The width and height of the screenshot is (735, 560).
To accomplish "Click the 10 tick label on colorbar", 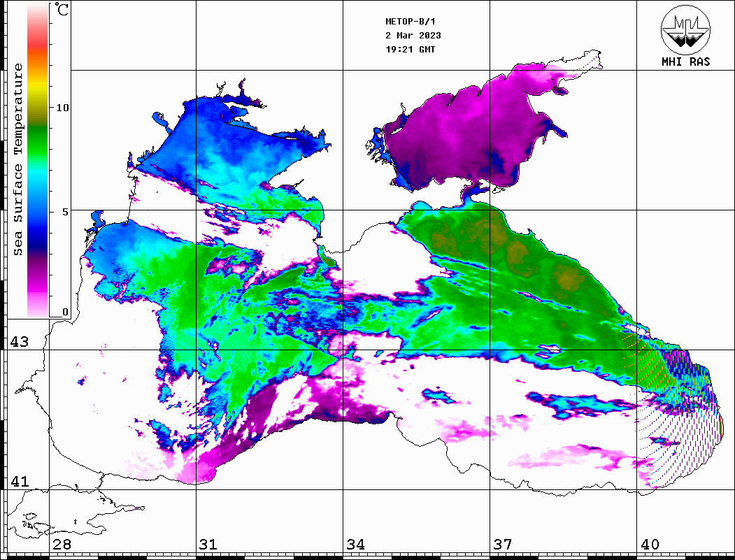I will (63, 108).
